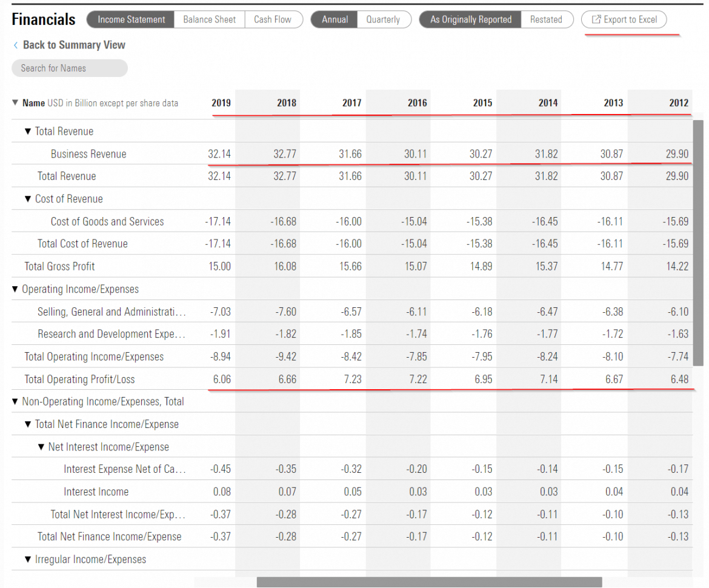Collapse the Operating Income/Expenses section

coord(15,289)
